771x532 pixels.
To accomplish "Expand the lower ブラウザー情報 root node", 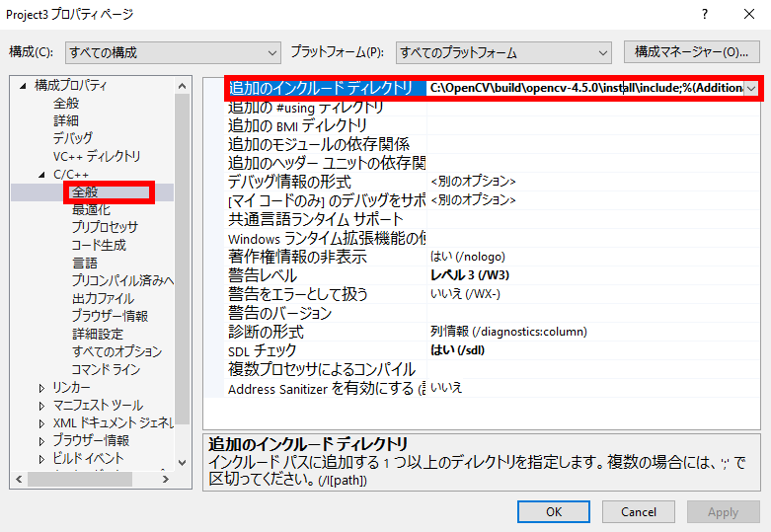I will pyautogui.click(x=41, y=441).
